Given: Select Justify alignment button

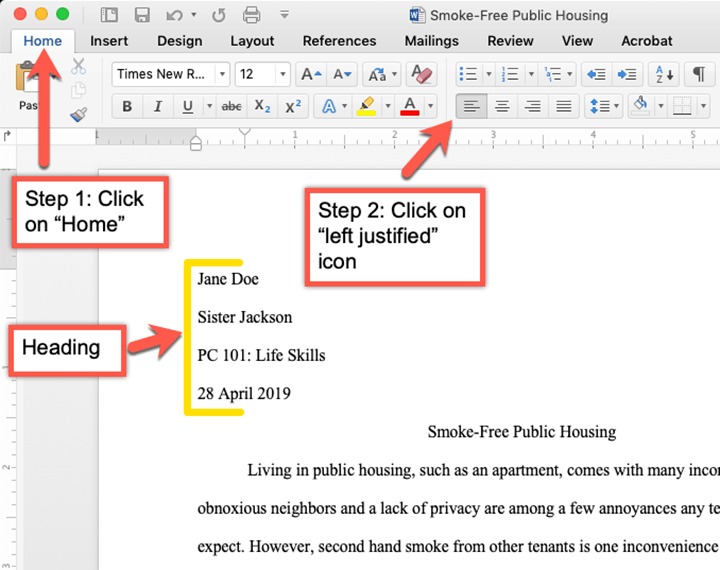Looking at the screenshot, I should click(563, 107).
